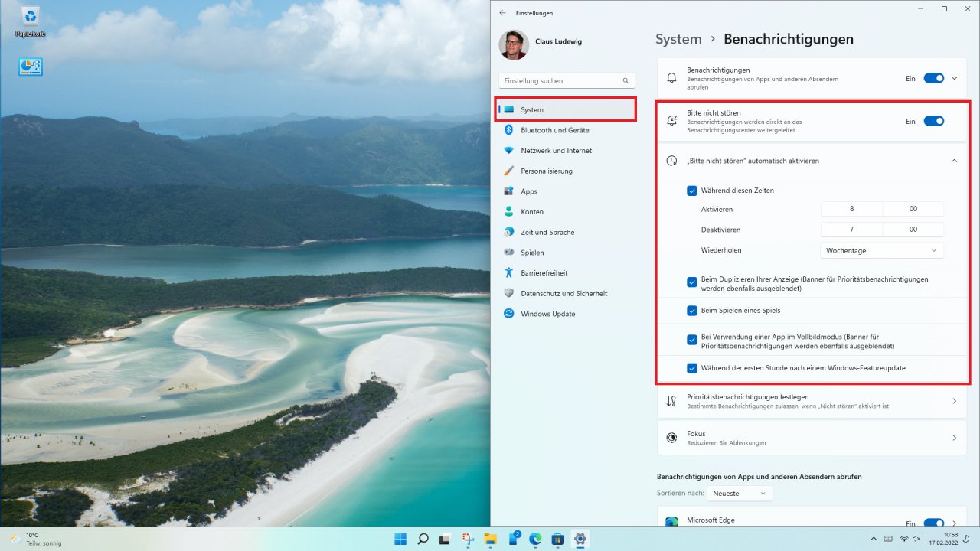The image size is (980, 551).
Task: Open System settings in the sidebar
Action: pyautogui.click(x=567, y=109)
